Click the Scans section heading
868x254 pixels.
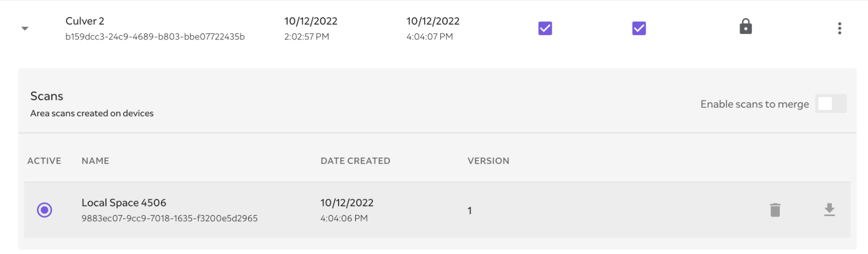coord(46,96)
